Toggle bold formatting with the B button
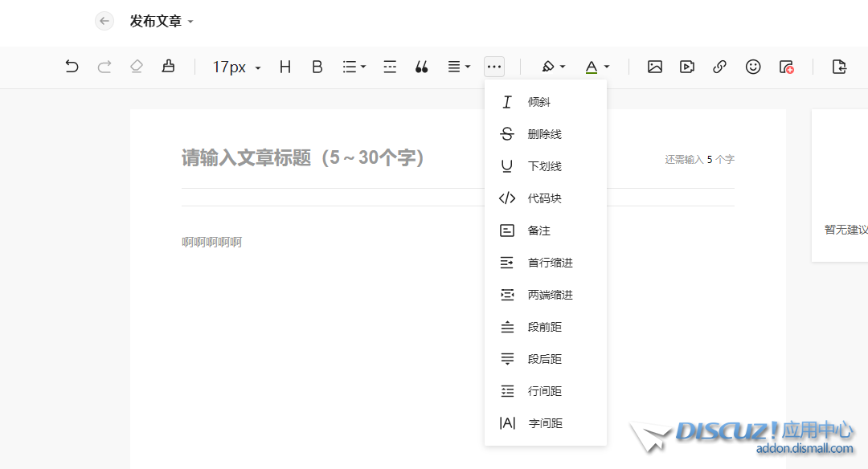The height and width of the screenshot is (469, 868). 317,67
